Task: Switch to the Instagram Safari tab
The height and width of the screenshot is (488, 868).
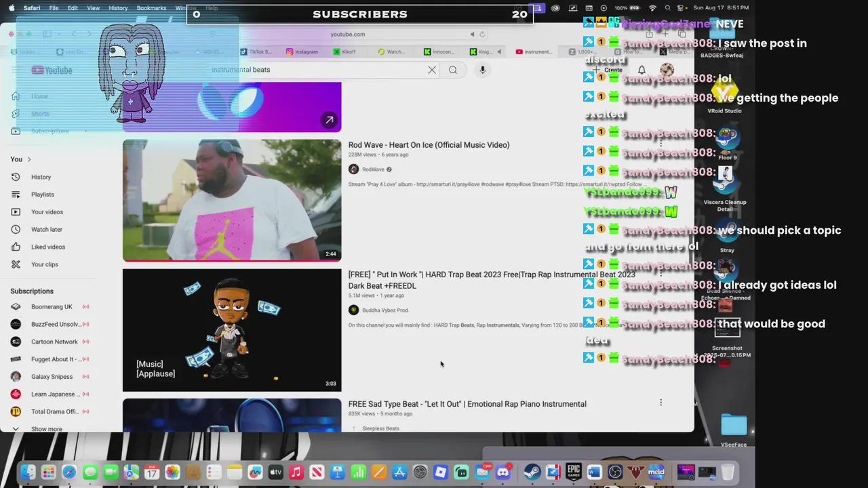Action: (x=302, y=52)
